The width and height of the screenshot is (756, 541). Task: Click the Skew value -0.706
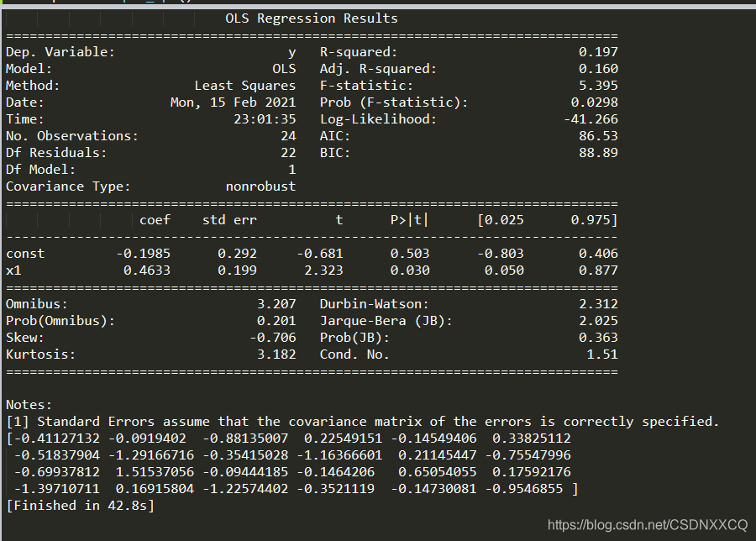coord(272,338)
